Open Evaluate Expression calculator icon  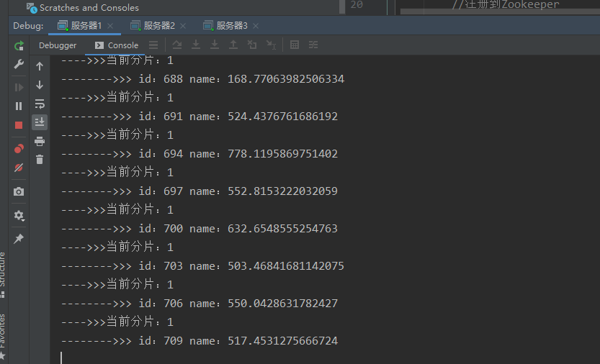coord(295,45)
